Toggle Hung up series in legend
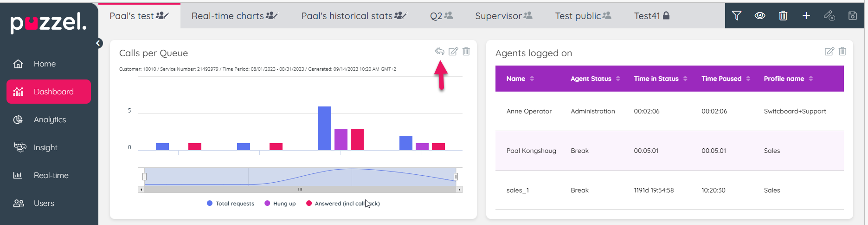Image resolution: width=868 pixels, height=225 pixels. [280, 204]
